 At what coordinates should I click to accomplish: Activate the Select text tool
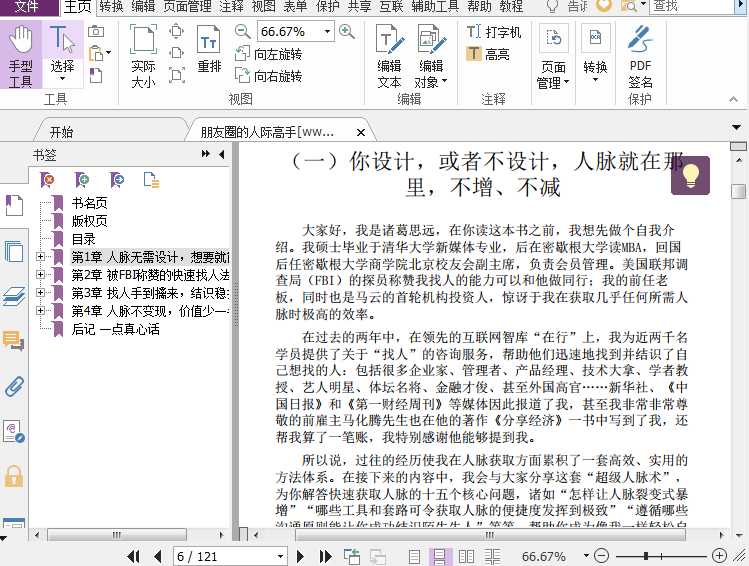click(x=63, y=54)
